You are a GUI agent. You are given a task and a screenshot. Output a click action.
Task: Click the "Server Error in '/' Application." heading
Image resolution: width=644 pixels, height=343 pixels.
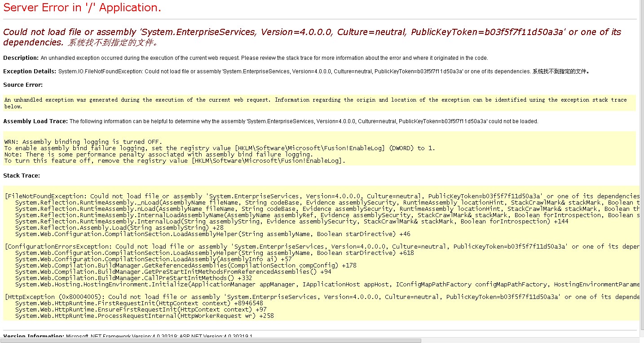pyautogui.click(x=82, y=8)
